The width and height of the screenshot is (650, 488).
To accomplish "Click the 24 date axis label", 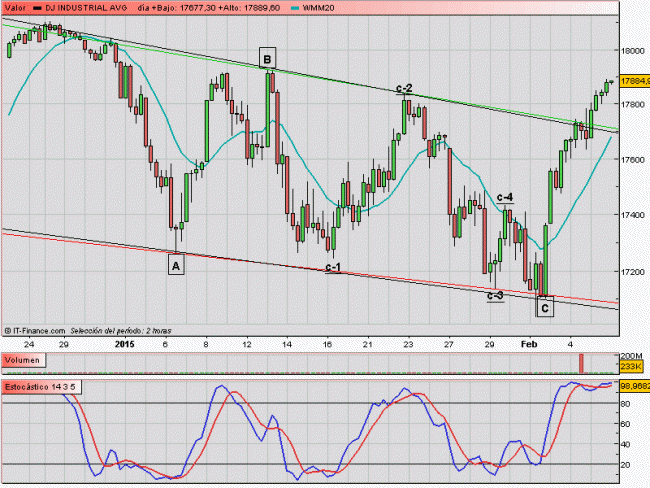I will tap(29, 344).
